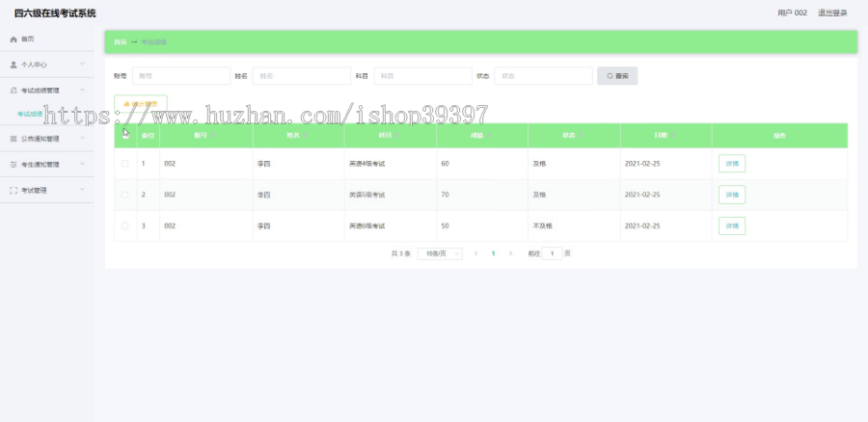Screen dimensions: 868x422
Task: Tick the checkbox for row 2 英语5级考试
Action: pyautogui.click(x=125, y=195)
